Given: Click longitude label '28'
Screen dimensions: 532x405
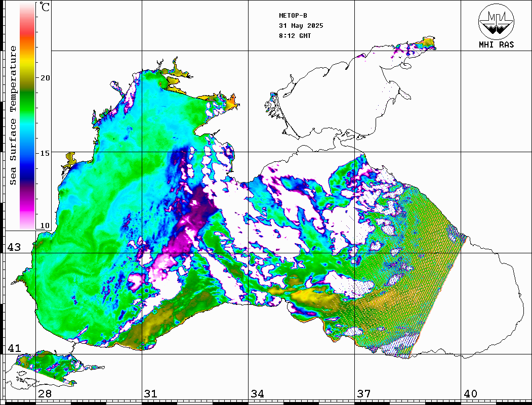Looking at the screenshot, I should (45, 393).
